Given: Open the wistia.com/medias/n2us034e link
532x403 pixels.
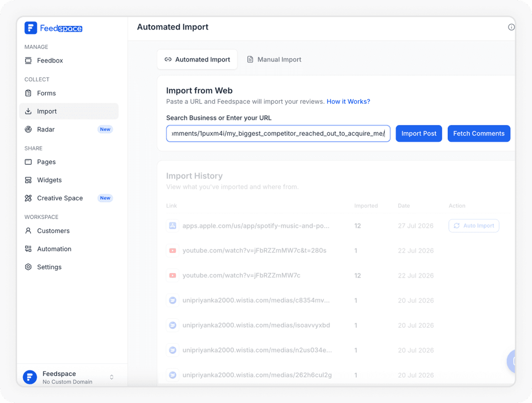Looking at the screenshot, I should tap(257, 350).
